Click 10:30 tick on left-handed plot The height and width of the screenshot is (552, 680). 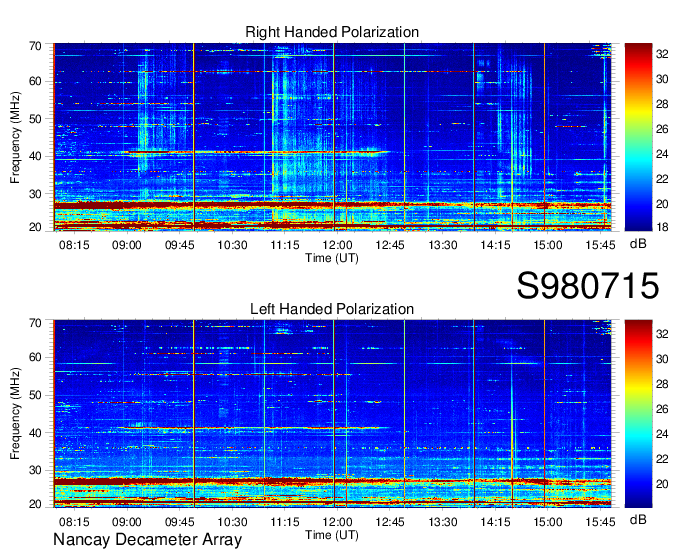[232, 522]
